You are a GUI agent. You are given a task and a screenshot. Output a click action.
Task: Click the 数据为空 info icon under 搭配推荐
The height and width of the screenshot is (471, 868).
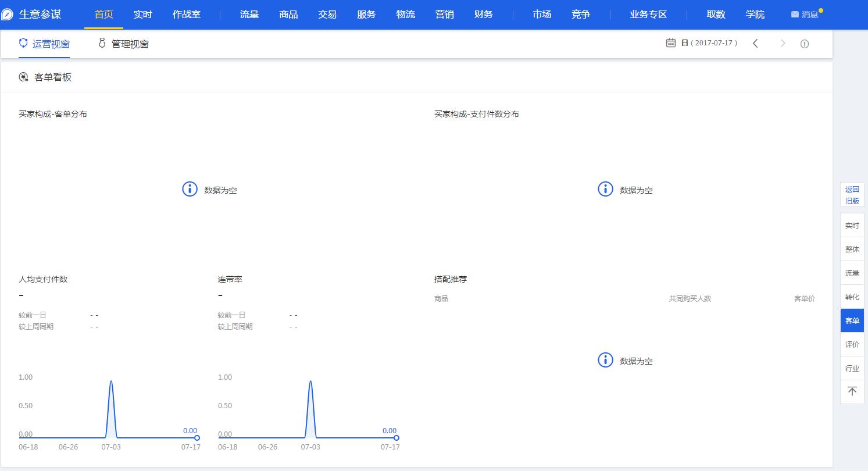click(x=605, y=360)
